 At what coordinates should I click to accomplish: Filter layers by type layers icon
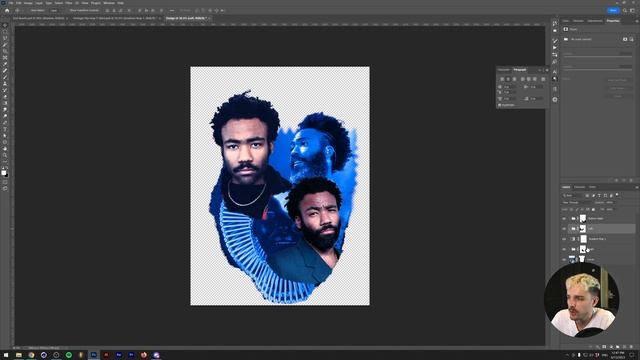pos(599,196)
